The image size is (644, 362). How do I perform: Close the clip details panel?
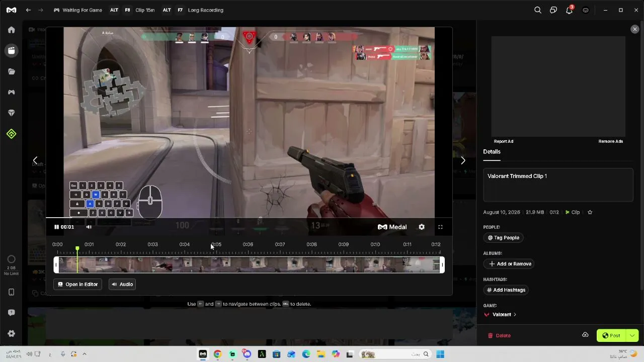[x=634, y=29]
